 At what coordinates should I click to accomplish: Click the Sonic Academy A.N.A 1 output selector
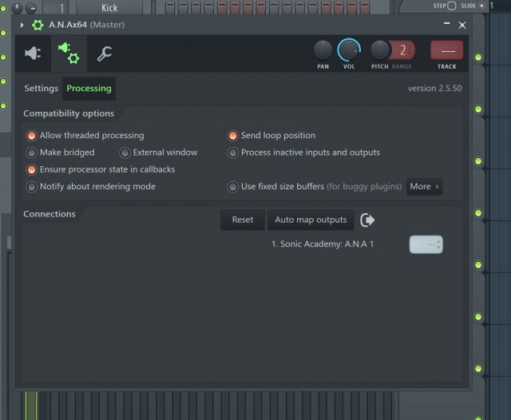click(x=426, y=244)
